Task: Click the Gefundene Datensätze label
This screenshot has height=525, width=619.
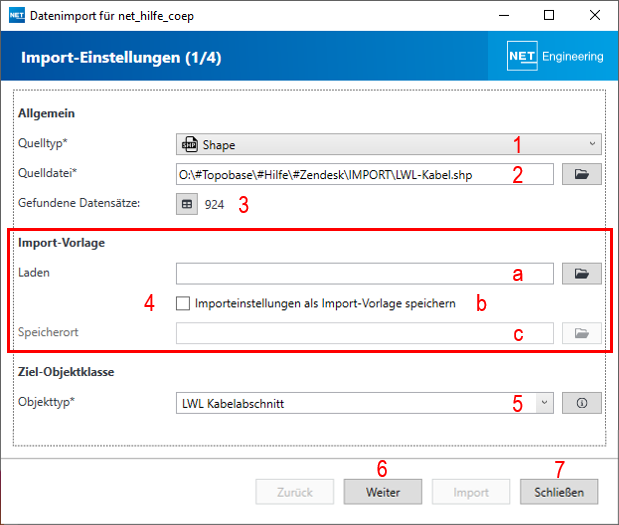Action: tap(79, 203)
